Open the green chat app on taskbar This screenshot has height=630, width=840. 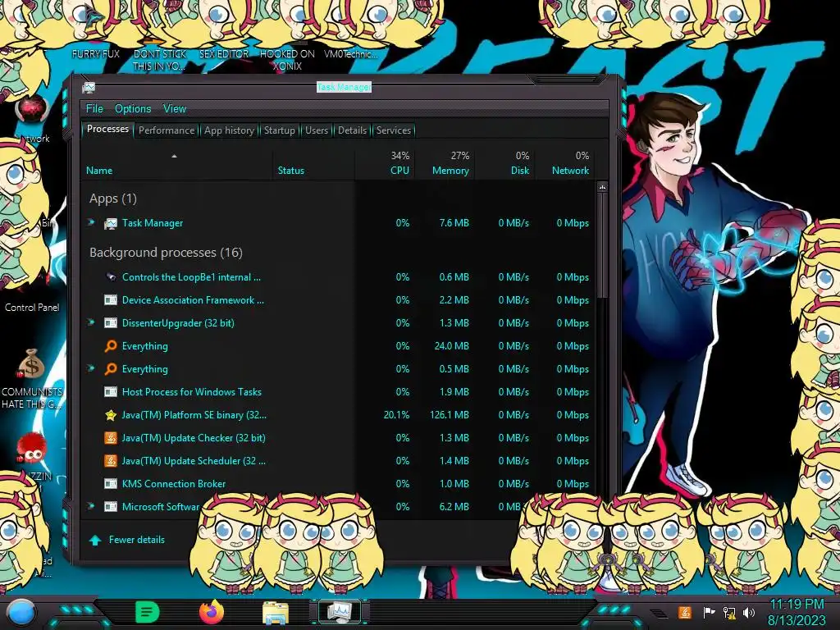147,612
